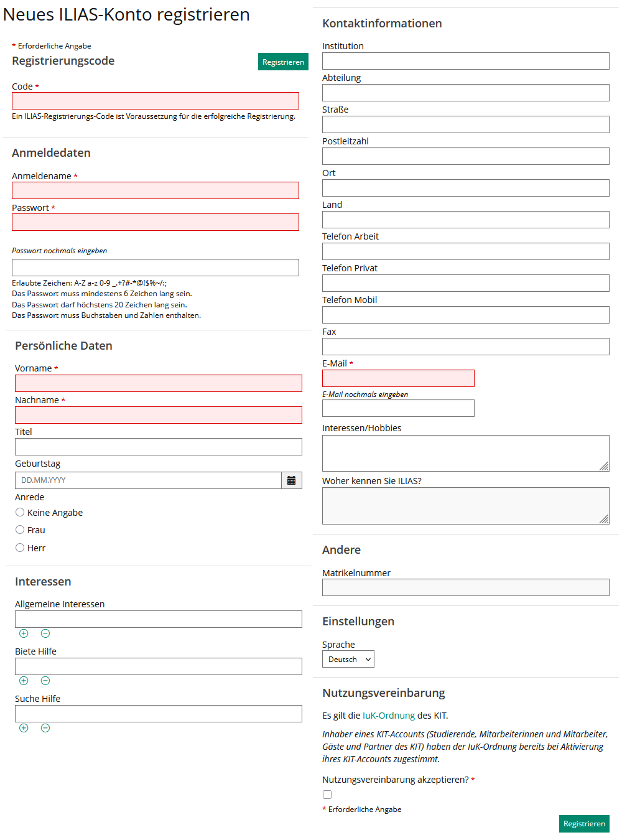
Task: Remove the Allgemeine Interessen field
Action: 45,633
